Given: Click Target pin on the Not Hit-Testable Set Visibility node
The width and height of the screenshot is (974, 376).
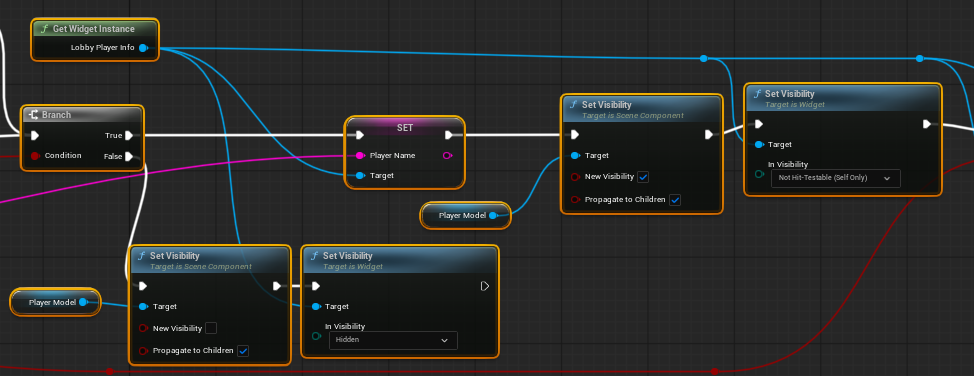Looking at the screenshot, I should tap(758, 144).
